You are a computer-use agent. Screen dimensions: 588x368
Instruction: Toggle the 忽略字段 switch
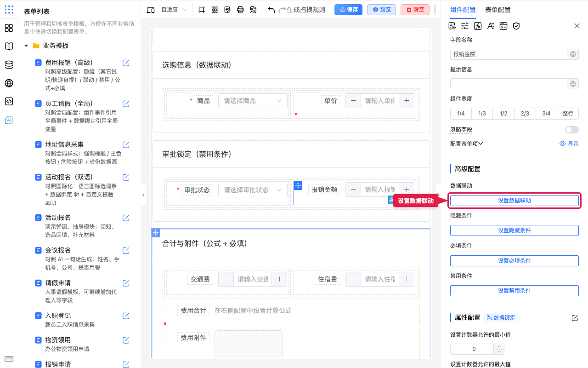(x=572, y=130)
